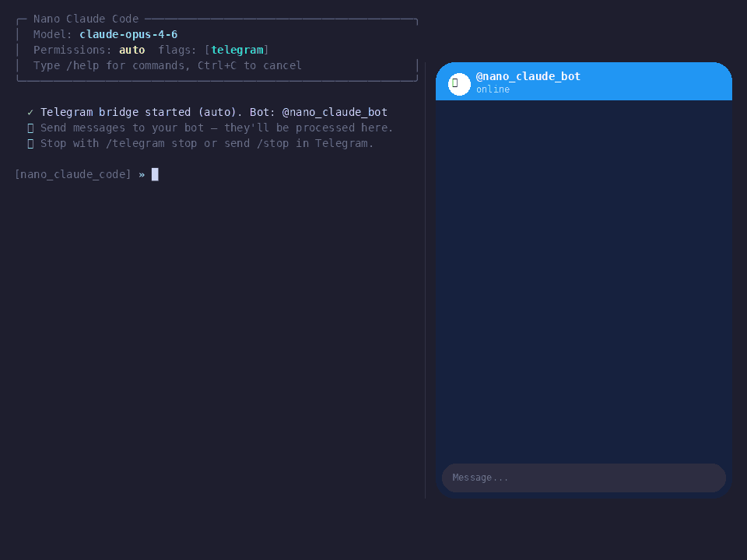Click the terminal prompt cursor block

[155, 174]
